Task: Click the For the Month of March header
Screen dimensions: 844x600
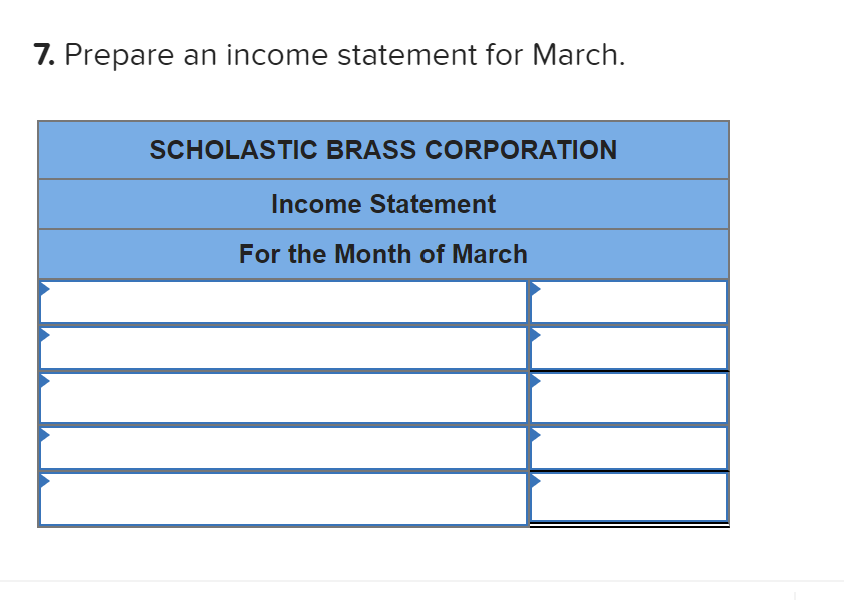Action: pos(383,254)
